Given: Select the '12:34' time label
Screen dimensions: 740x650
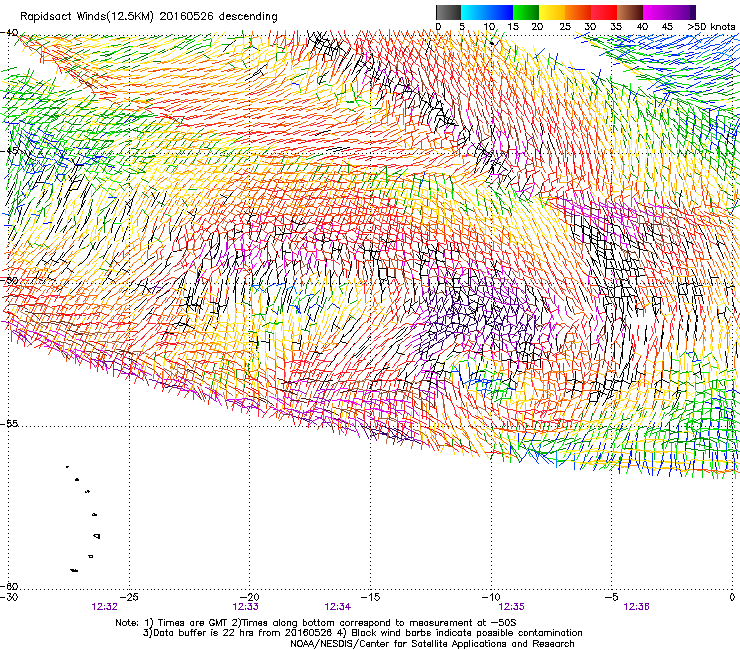Looking at the screenshot, I should pos(337,607).
